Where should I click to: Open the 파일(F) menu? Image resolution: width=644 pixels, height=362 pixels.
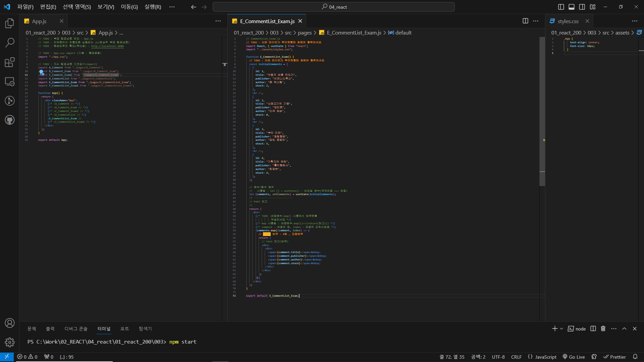click(25, 7)
